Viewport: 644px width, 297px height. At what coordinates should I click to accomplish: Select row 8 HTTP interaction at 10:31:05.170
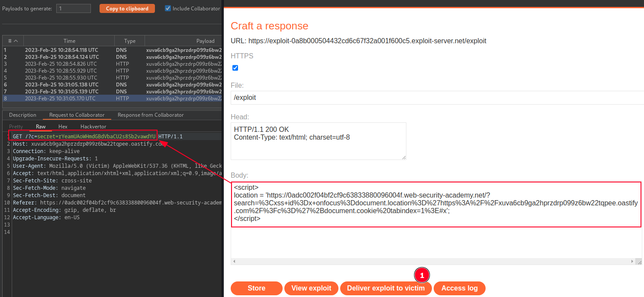point(112,98)
